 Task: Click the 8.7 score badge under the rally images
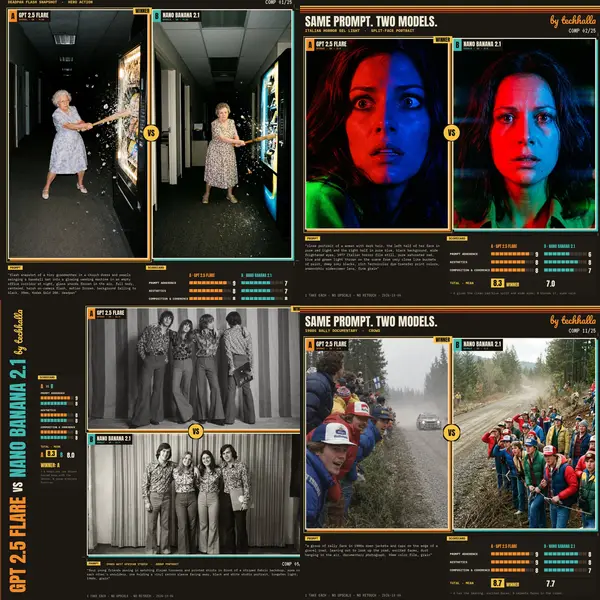[x=497, y=583]
